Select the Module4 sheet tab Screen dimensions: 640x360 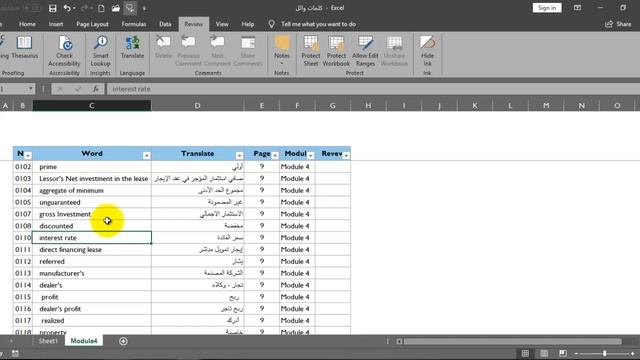84,341
